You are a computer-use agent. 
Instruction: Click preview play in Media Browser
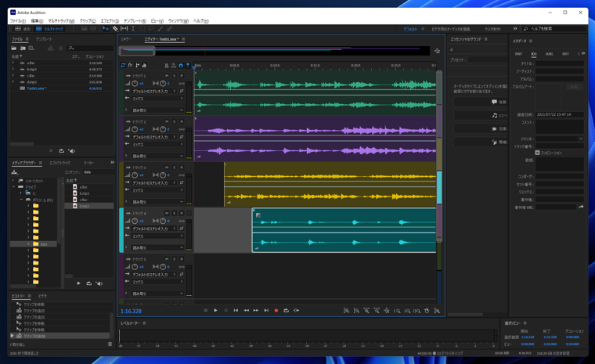(78, 283)
